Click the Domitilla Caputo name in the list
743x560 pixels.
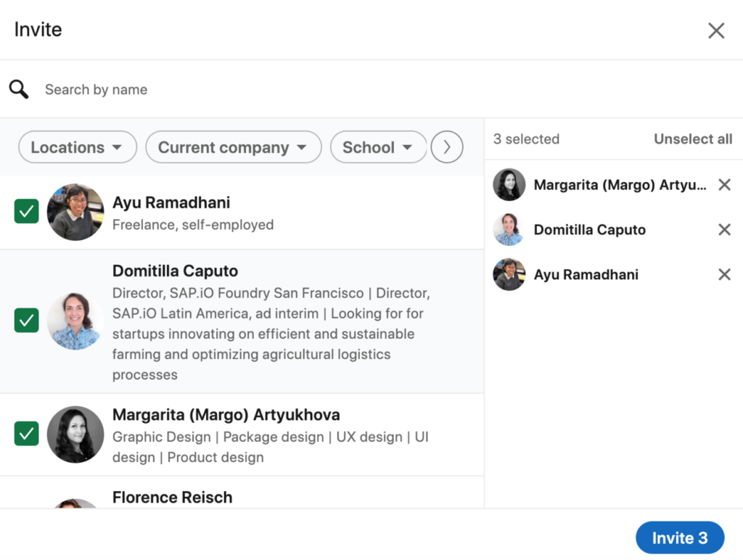pos(176,271)
